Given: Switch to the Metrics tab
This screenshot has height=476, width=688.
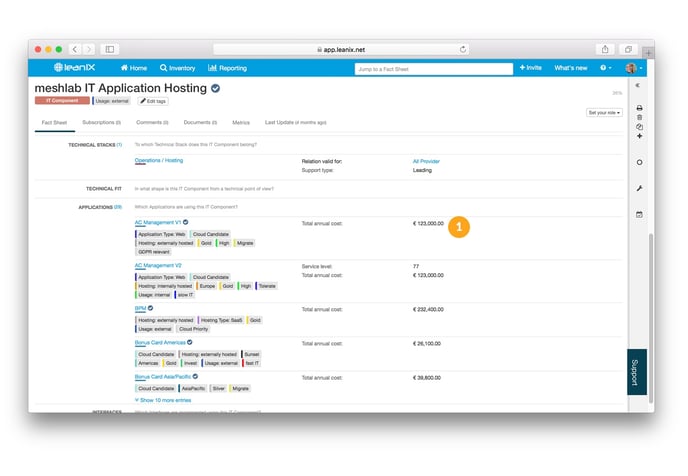Looking at the screenshot, I should pos(241,122).
